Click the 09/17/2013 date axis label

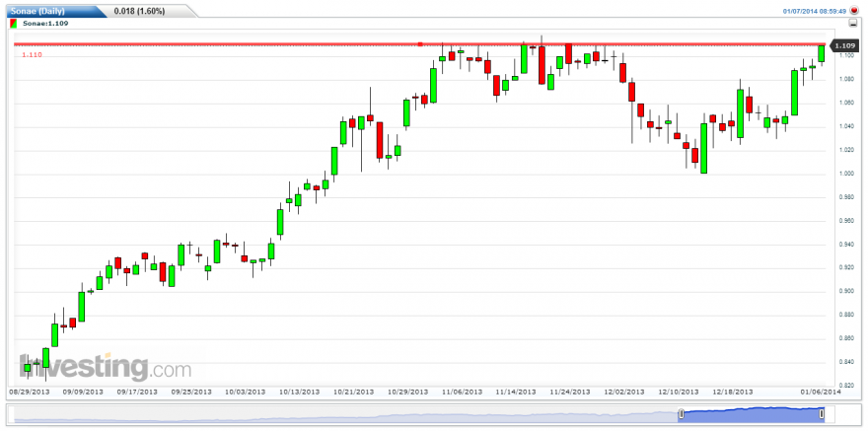click(x=137, y=392)
